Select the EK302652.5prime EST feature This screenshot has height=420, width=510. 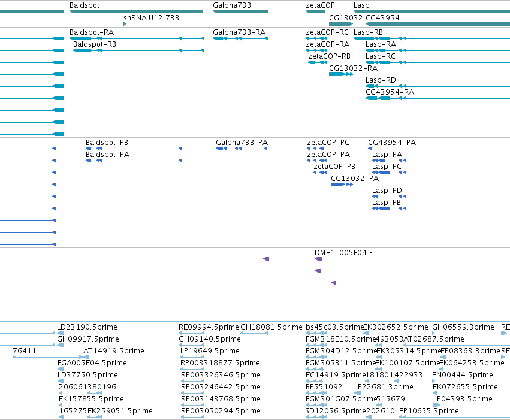tap(366, 333)
